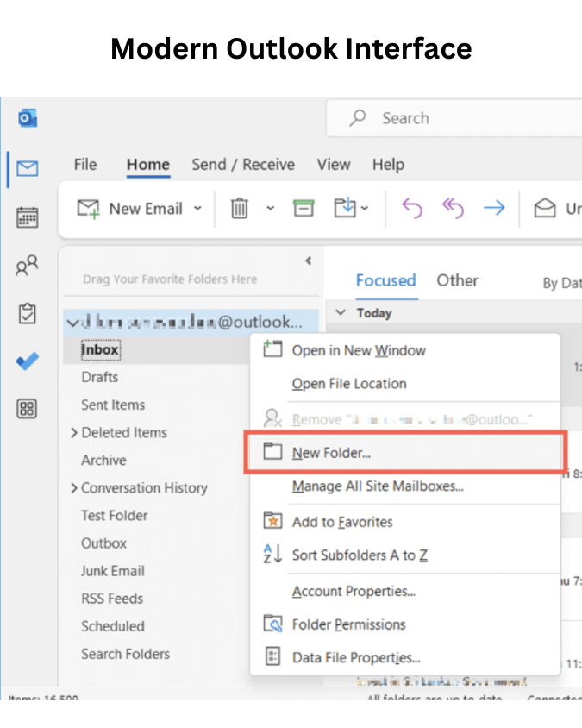Viewport: 582px width, 728px height.
Task: Click the New Folder menu icon
Action: 273,452
